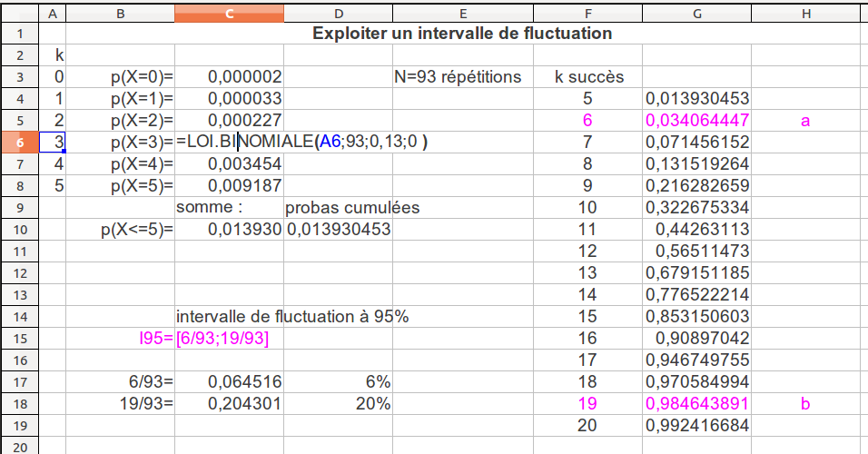This screenshot has height=454, width=868.
Task: Click the magenta 'a' label
Action: pos(805,121)
